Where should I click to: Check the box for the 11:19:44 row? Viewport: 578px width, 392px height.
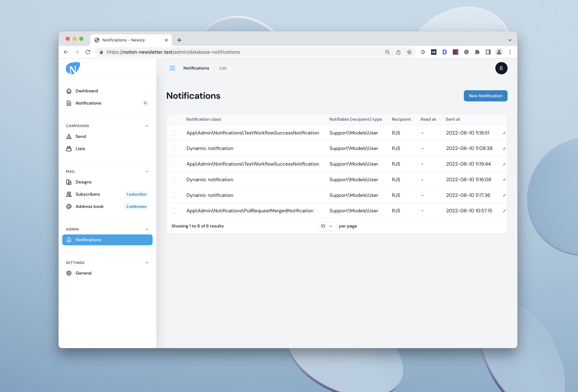(174, 164)
